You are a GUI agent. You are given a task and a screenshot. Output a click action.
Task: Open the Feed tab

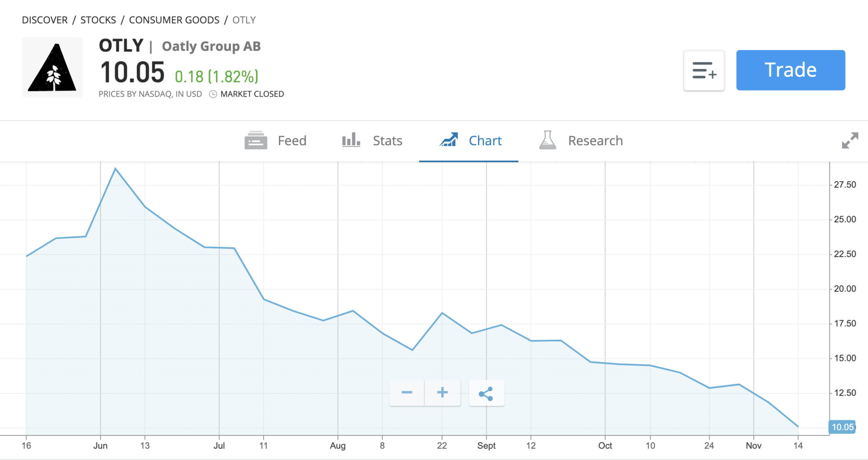(x=275, y=140)
